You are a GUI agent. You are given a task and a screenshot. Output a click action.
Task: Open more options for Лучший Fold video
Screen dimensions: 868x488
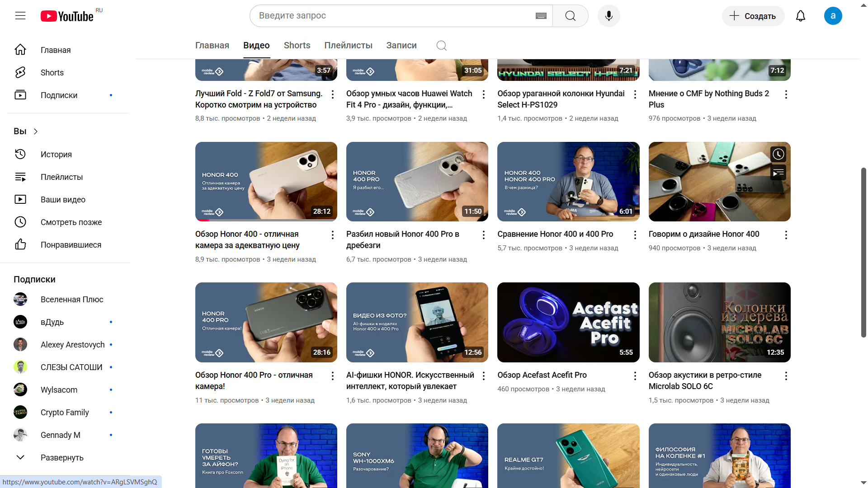[333, 94]
